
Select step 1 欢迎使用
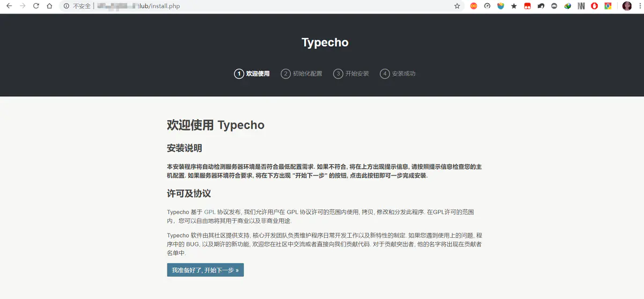(252, 74)
